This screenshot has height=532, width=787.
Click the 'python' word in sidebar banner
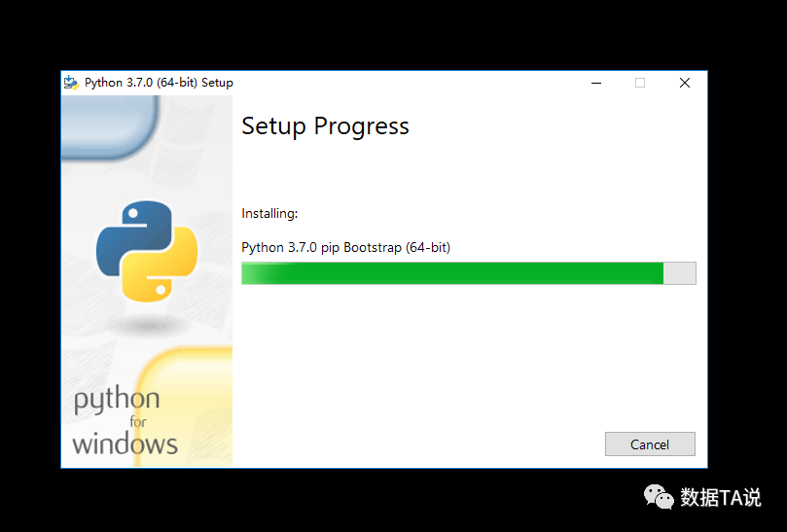pyautogui.click(x=117, y=400)
